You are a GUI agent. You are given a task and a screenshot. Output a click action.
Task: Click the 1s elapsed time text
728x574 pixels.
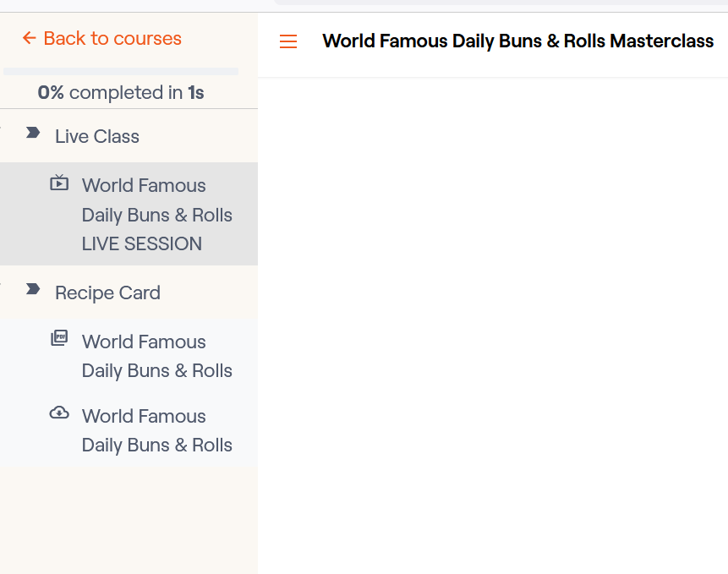click(196, 93)
